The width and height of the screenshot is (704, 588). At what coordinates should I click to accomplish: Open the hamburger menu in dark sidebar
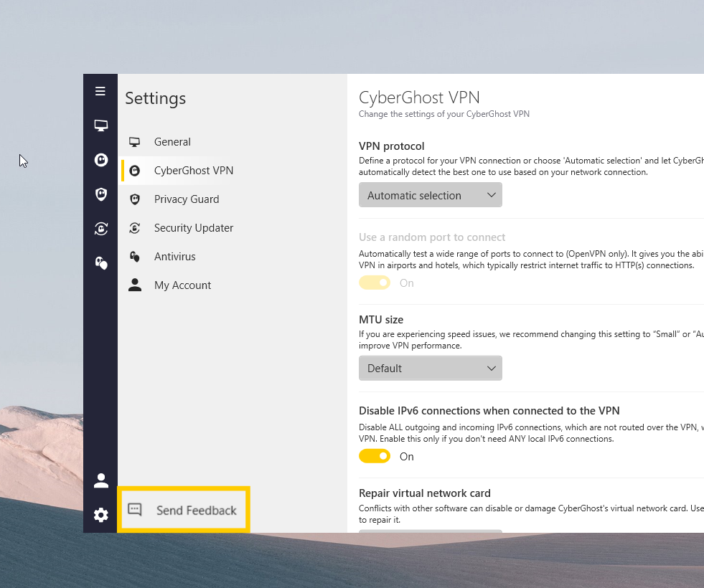click(100, 91)
